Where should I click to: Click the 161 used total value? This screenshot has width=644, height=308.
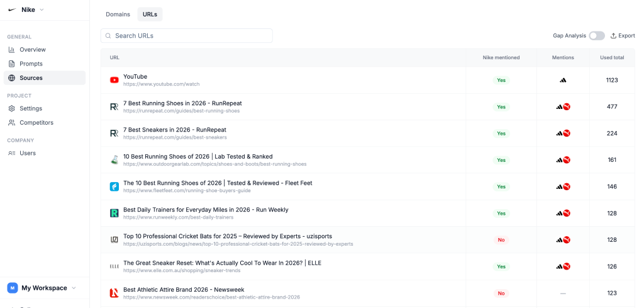[612, 160]
